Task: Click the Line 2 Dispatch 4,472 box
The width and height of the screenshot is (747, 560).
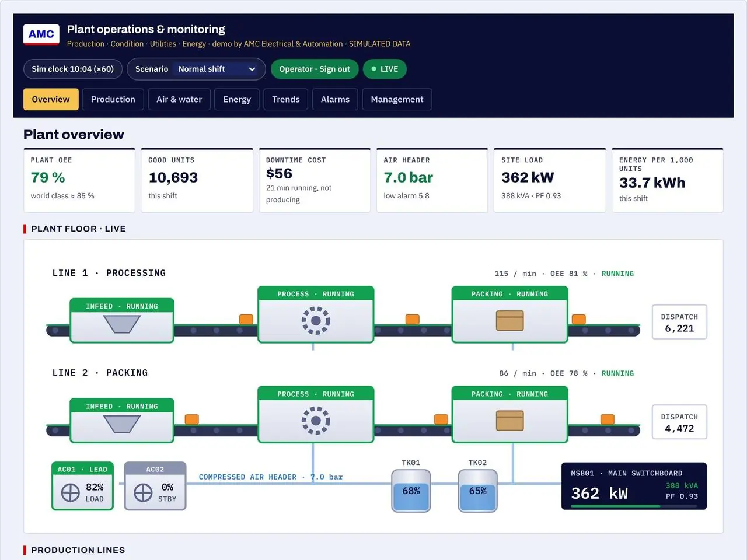Action: coord(679,422)
